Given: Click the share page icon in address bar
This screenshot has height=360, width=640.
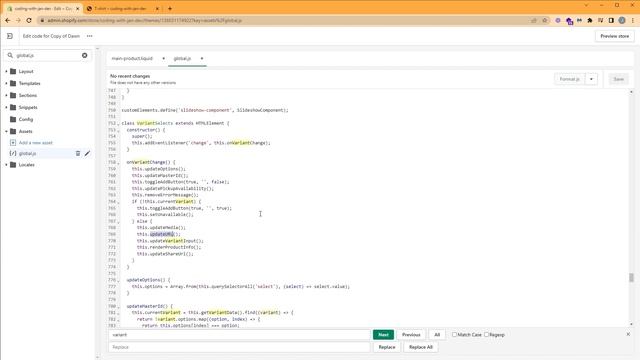Looking at the screenshot, I should pos(533,20).
